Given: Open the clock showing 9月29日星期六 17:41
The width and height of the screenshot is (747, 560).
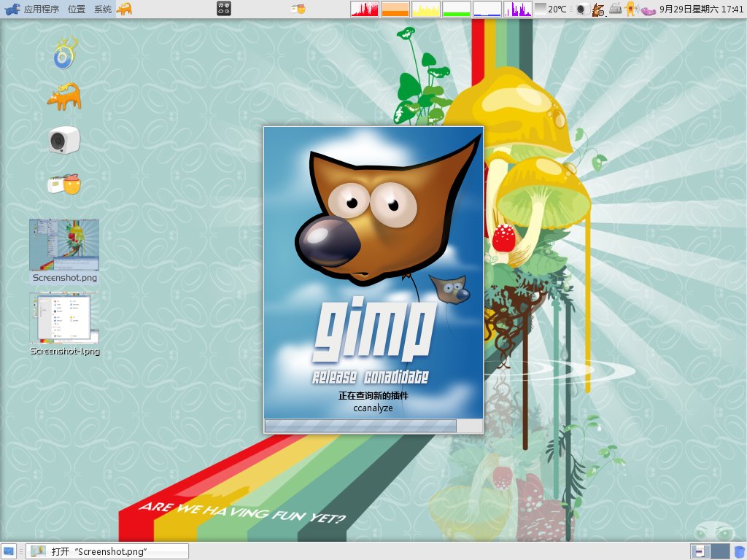Looking at the screenshot, I should [x=701, y=9].
